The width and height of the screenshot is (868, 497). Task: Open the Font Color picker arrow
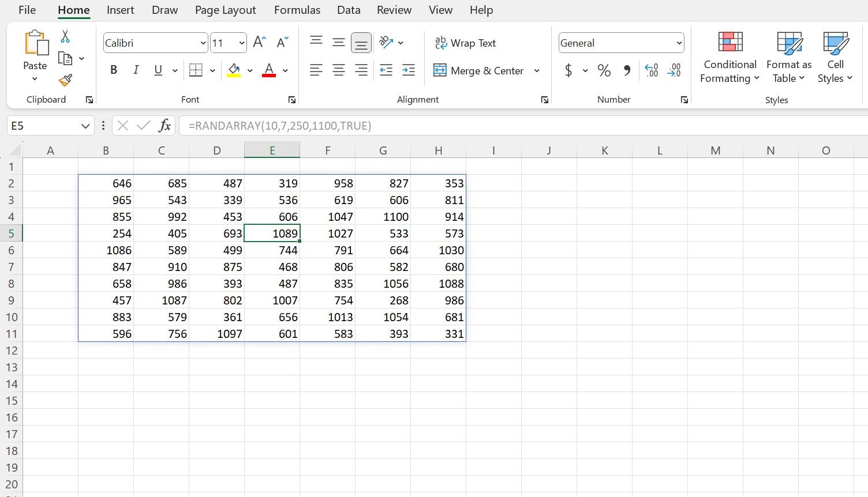tap(285, 70)
